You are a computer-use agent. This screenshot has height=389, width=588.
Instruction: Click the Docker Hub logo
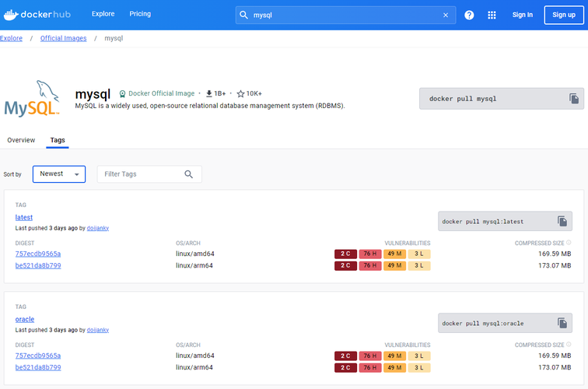pos(37,15)
